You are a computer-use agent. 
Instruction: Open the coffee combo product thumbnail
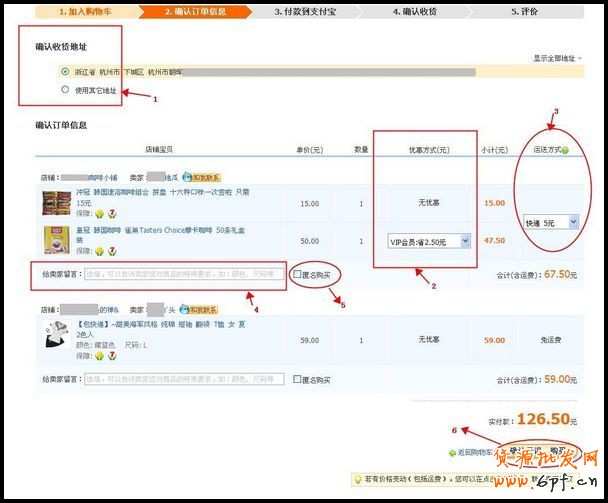coord(57,203)
